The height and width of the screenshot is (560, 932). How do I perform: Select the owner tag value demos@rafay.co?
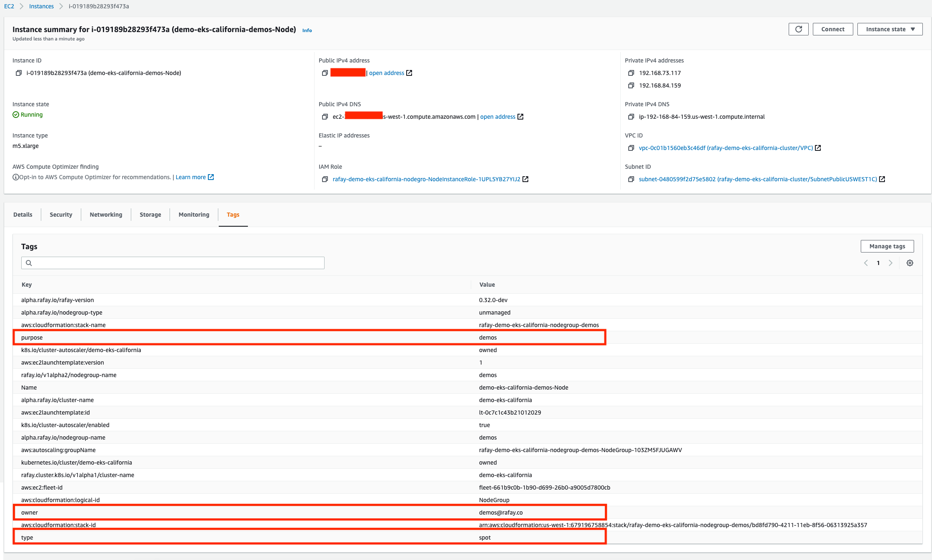(x=501, y=512)
